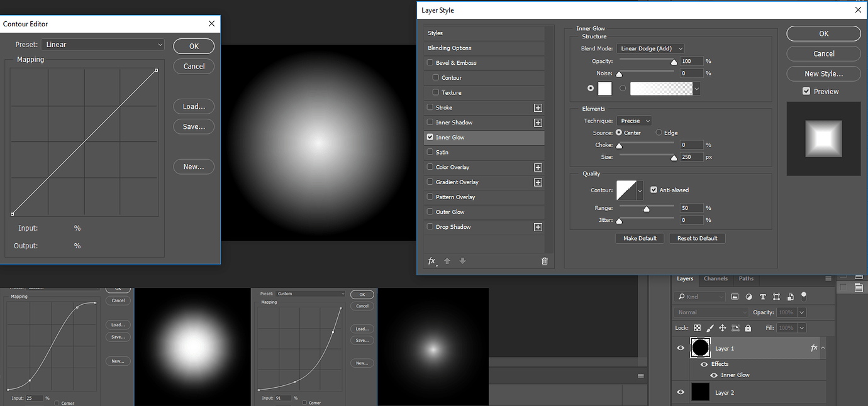The width and height of the screenshot is (868, 406).
Task: Select the Edge radio button for Source
Action: pyautogui.click(x=657, y=133)
